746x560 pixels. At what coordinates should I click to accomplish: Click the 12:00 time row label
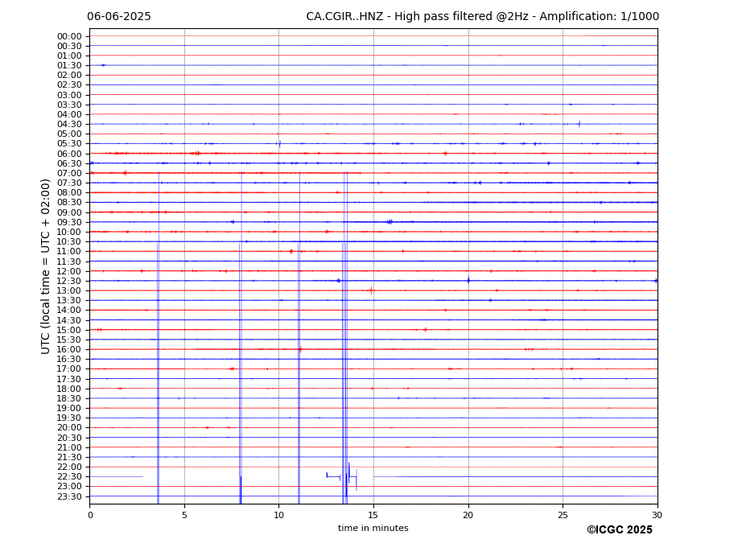tap(69, 272)
